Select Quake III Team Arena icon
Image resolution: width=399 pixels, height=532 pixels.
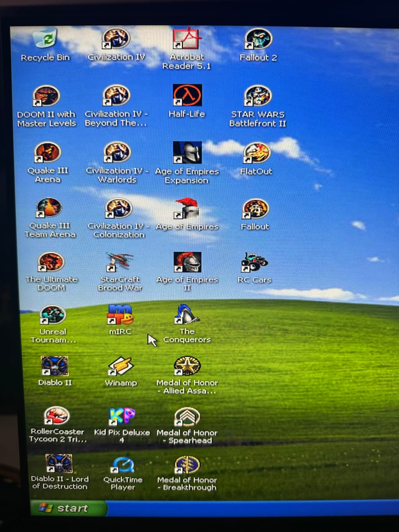[49, 209]
